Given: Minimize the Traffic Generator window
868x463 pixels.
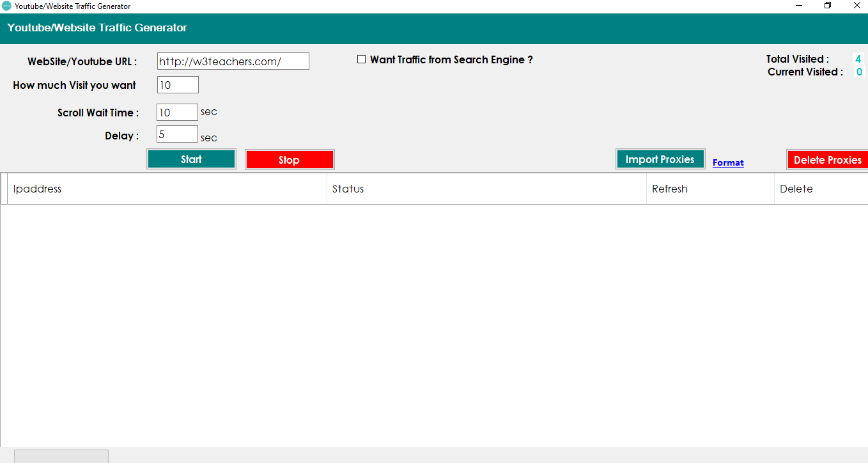Looking at the screenshot, I should tap(798, 6).
